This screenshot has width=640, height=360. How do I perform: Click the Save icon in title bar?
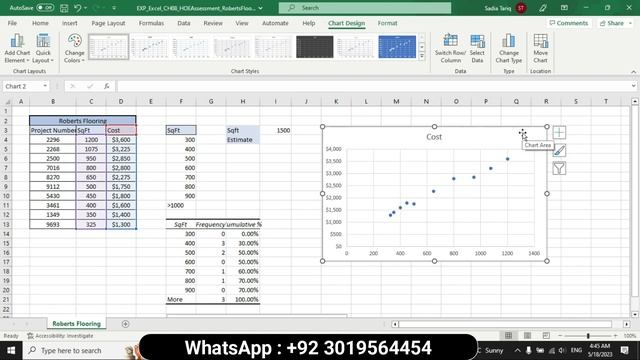64,8
